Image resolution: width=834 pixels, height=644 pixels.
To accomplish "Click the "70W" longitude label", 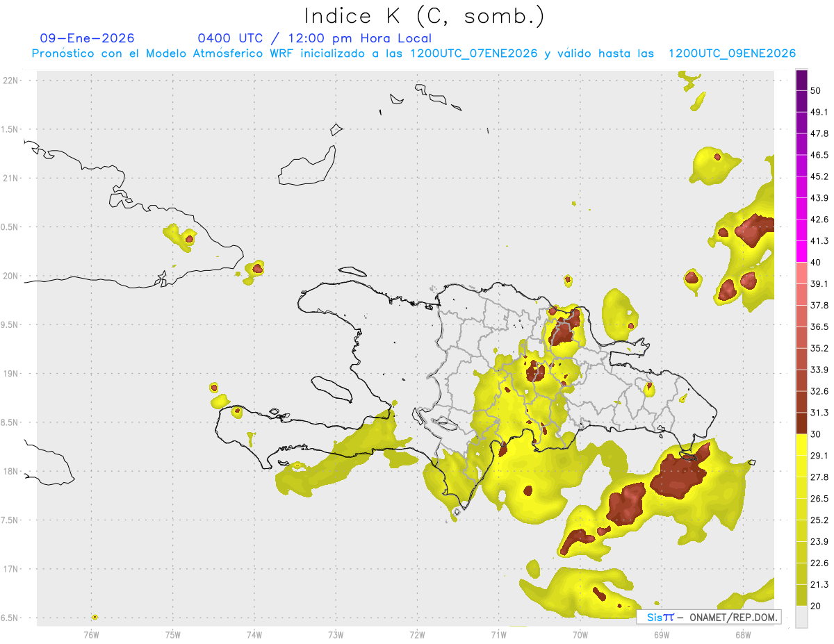I will click(x=580, y=634).
